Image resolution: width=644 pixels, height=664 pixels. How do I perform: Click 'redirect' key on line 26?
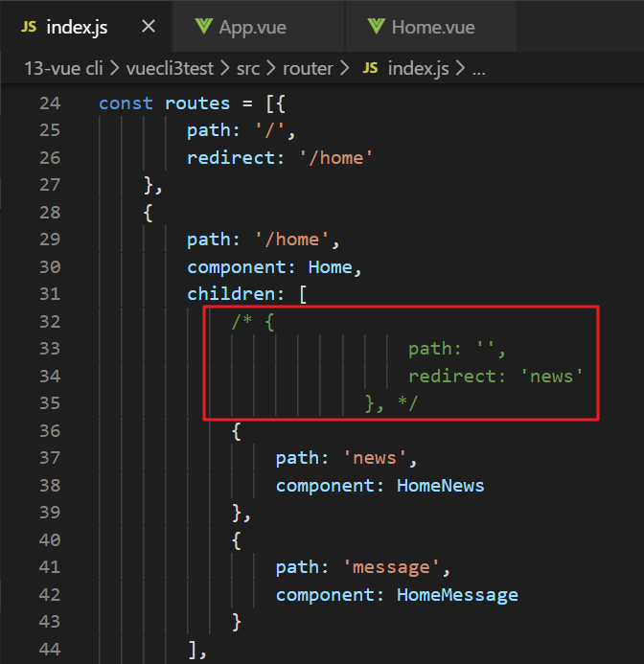pyautogui.click(x=231, y=158)
